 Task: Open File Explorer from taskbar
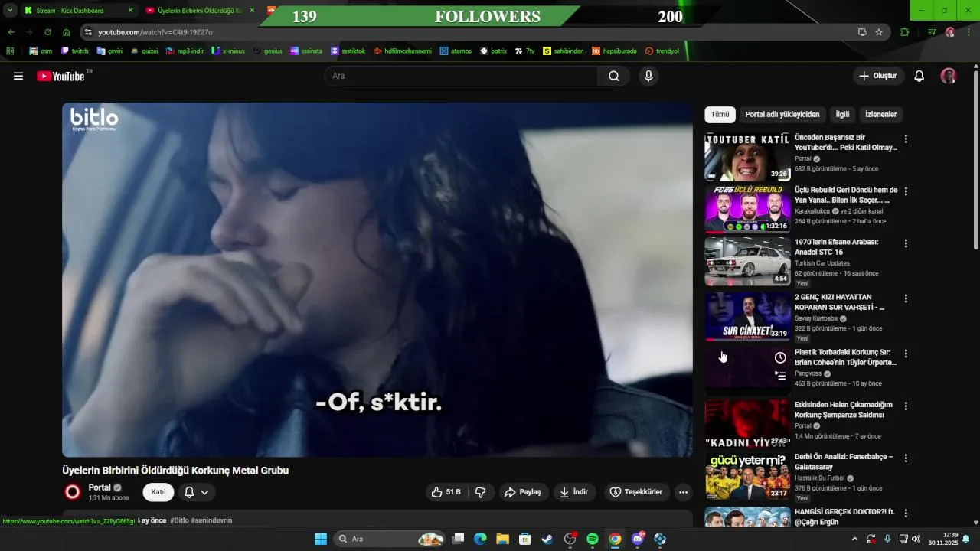point(502,539)
